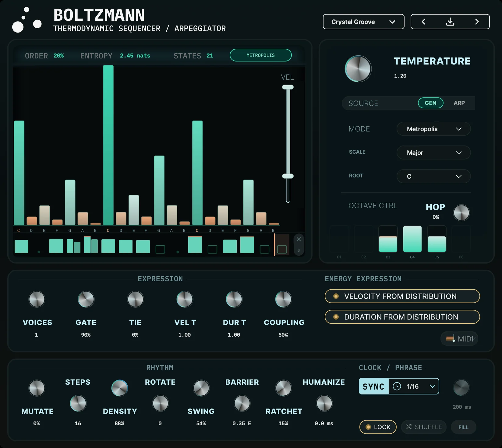Click the first step block in sequence
The image size is (502, 448).
(x=21, y=246)
